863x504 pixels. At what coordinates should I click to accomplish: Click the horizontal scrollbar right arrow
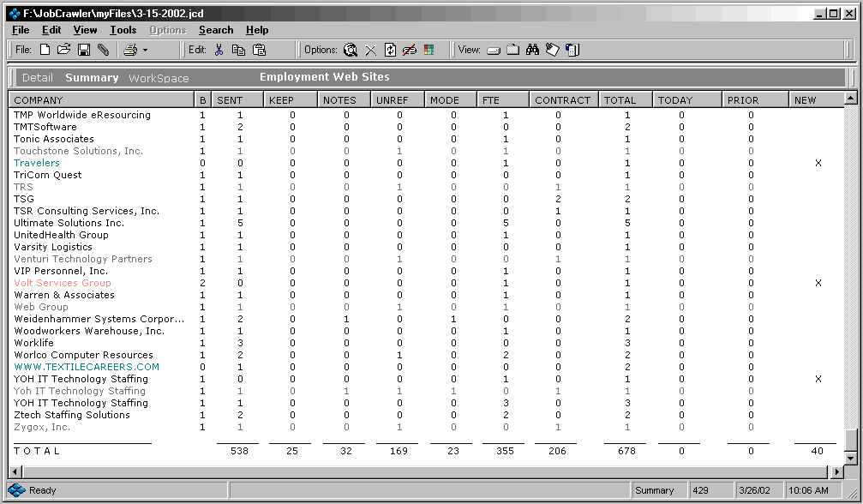(x=837, y=471)
